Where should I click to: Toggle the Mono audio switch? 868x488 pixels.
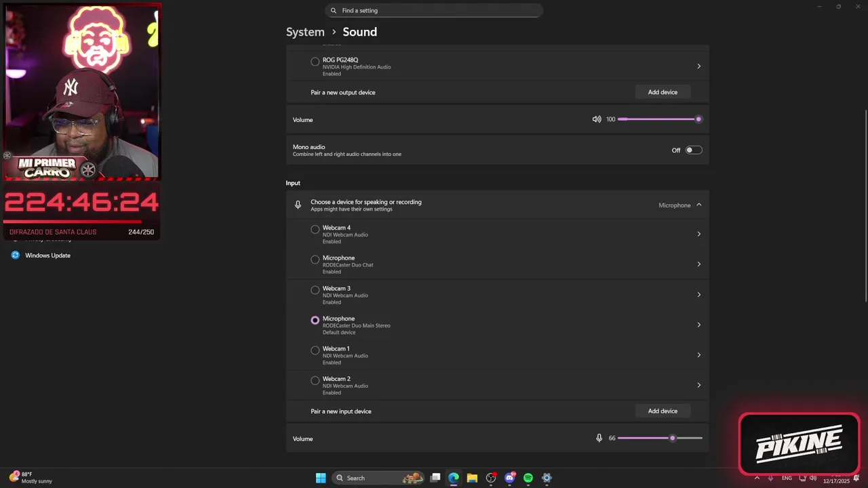coord(694,150)
